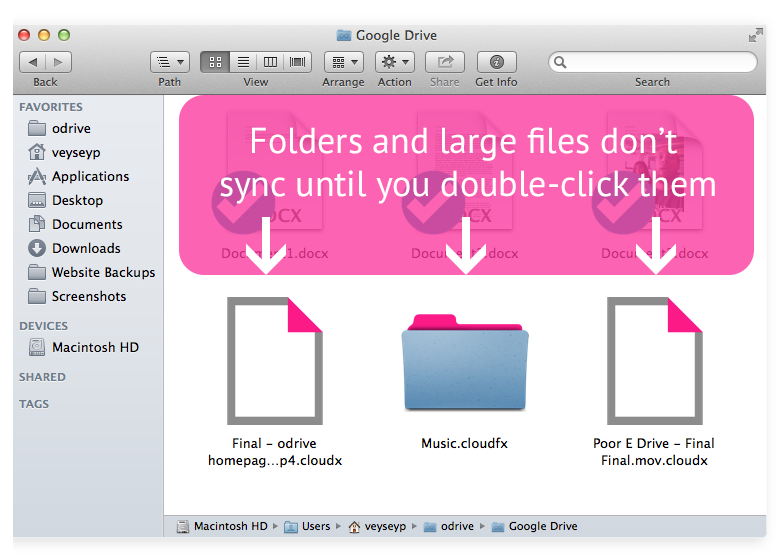The height and width of the screenshot is (560, 780).
Task: Click Google Drive in the path bar
Action: pyautogui.click(x=535, y=526)
